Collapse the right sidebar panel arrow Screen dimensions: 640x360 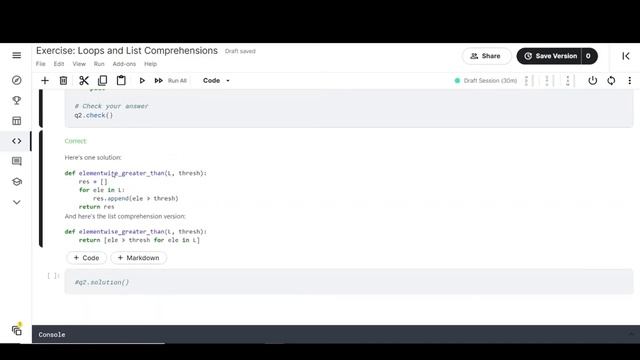coord(626,56)
